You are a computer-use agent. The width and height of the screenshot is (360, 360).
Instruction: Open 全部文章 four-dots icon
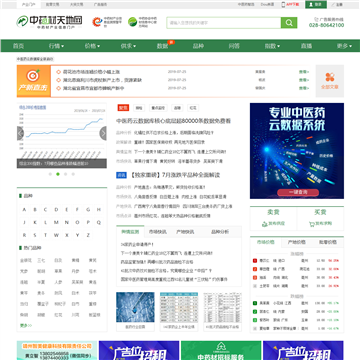(x=330, y=77)
